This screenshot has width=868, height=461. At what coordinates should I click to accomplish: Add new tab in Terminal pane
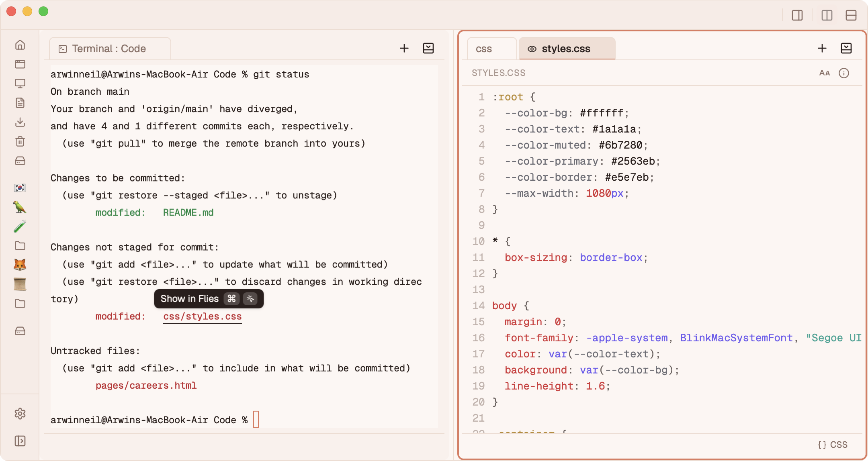[x=404, y=48]
